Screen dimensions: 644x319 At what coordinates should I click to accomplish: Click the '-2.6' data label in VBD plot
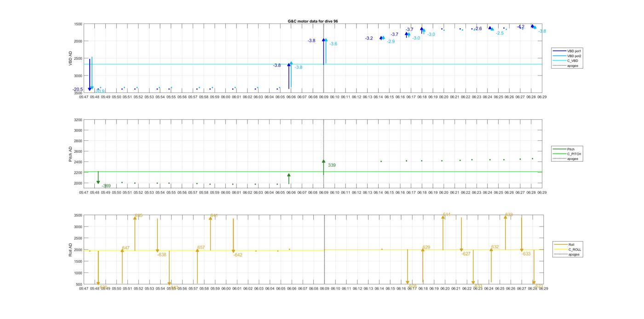pos(478,29)
